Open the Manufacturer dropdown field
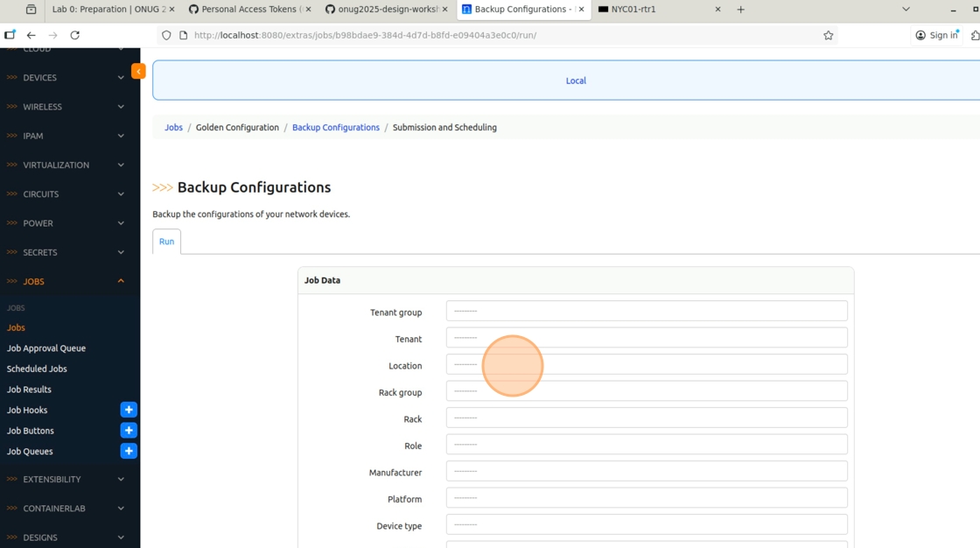Viewport: 980px width, 548px height. (646, 471)
